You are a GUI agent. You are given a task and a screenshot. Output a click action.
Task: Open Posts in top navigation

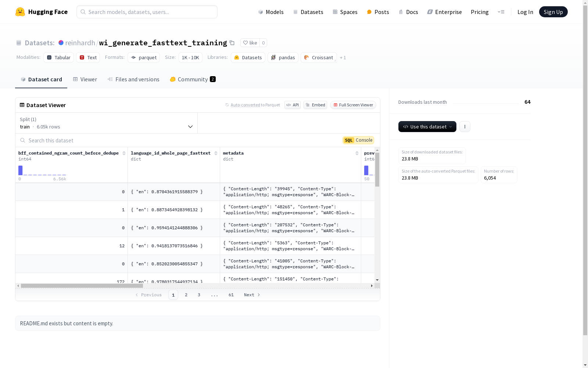click(378, 12)
